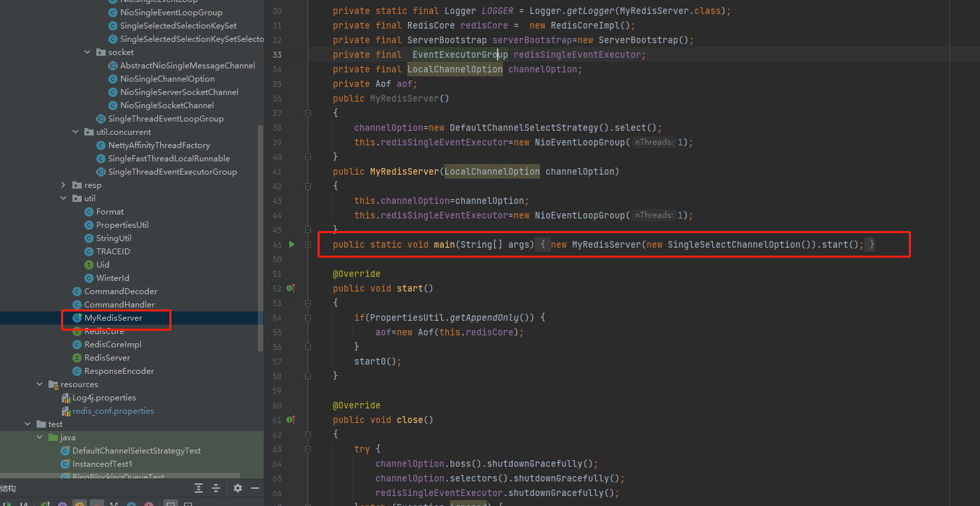Select TRACEID in the util package
This screenshot has width=980, height=506.
coord(113,252)
